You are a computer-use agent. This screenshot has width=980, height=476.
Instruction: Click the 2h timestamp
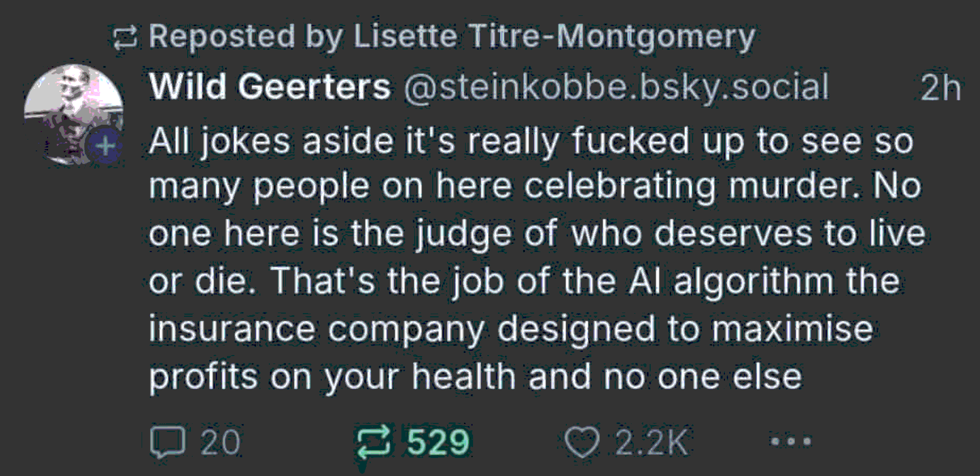[940, 88]
